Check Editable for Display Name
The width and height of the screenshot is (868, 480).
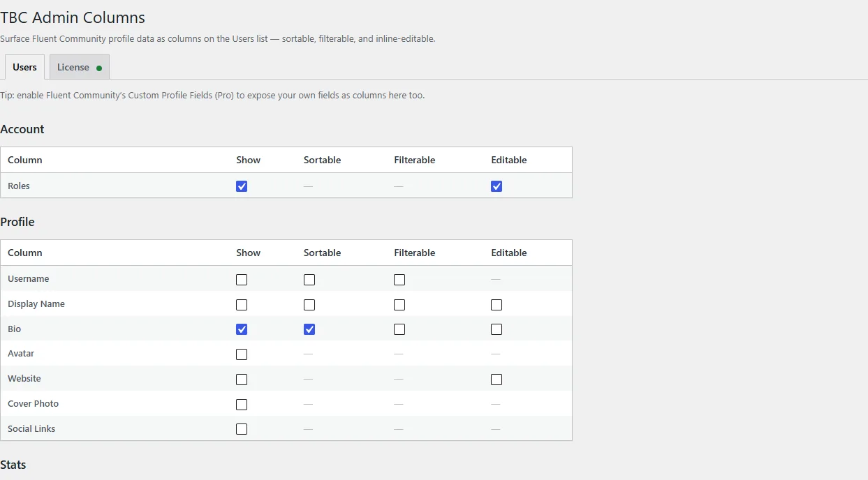pyautogui.click(x=496, y=305)
